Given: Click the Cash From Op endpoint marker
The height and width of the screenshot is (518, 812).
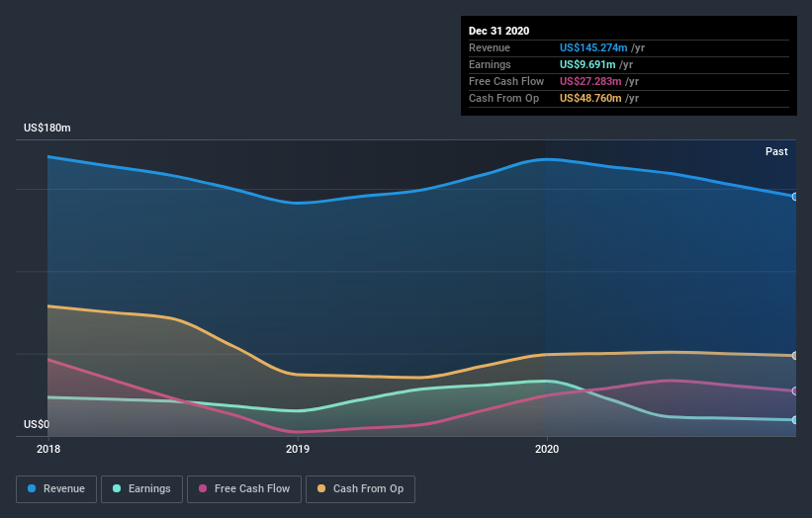Looking at the screenshot, I should click(x=794, y=356).
